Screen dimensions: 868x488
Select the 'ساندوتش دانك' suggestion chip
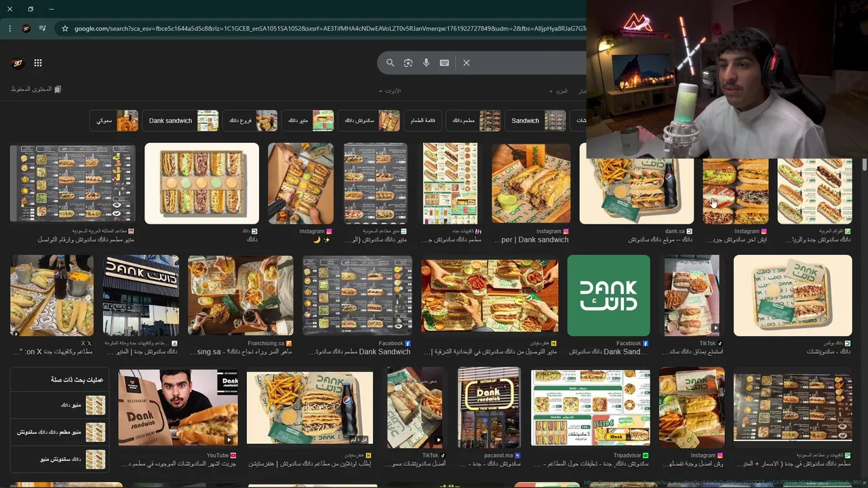[369, 121]
